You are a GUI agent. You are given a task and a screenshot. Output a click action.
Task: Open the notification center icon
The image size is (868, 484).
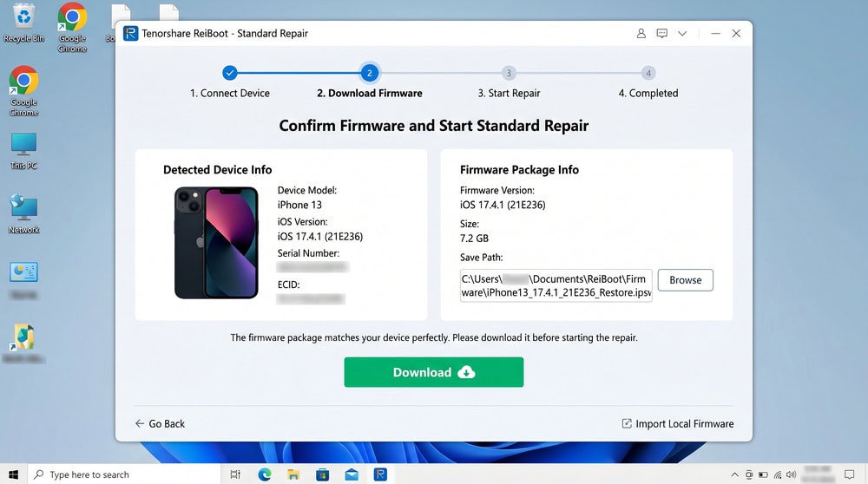click(849, 474)
